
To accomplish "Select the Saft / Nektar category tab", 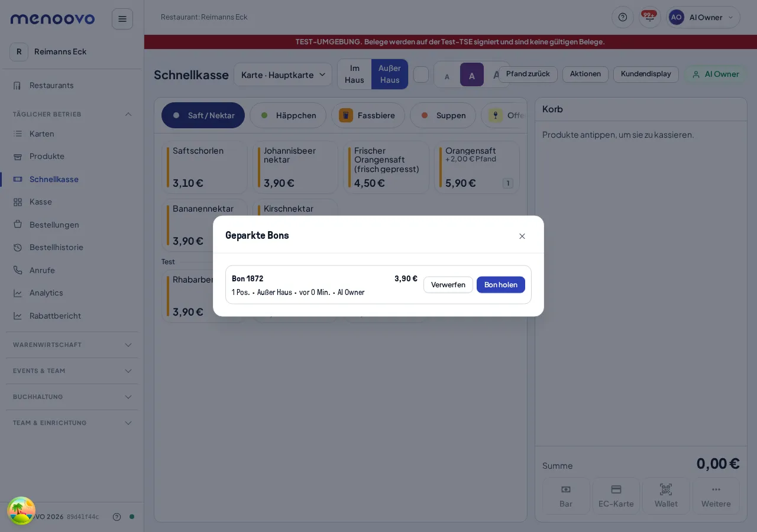I will point(203,115).
